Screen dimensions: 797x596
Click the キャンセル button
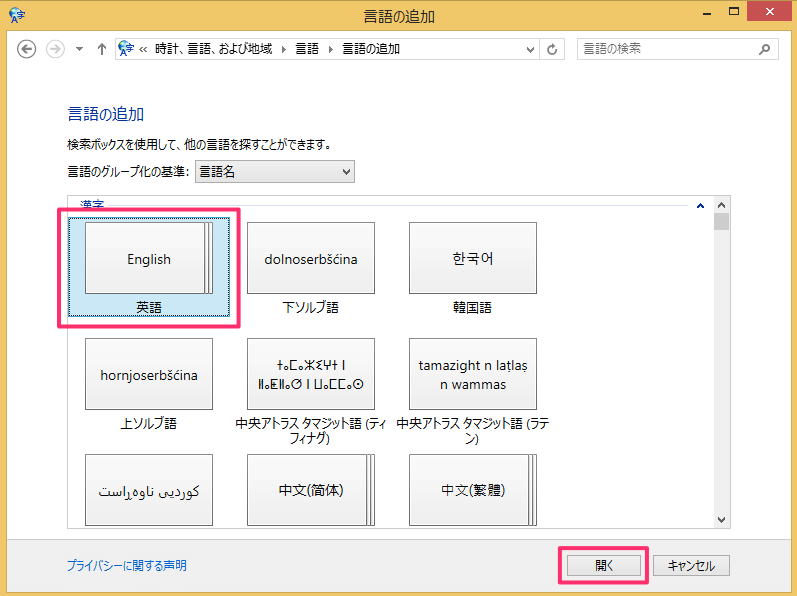pyautogui.click(x=691, y=566)
